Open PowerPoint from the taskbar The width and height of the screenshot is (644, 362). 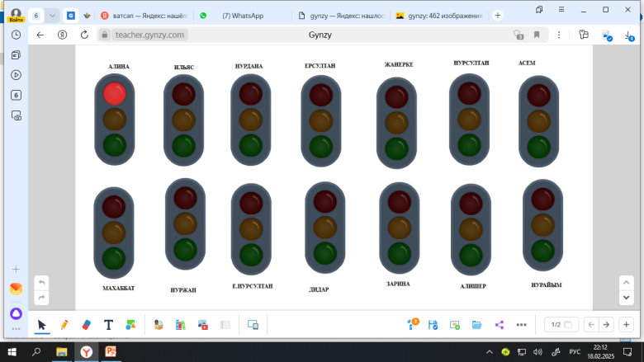click(111, 352)
